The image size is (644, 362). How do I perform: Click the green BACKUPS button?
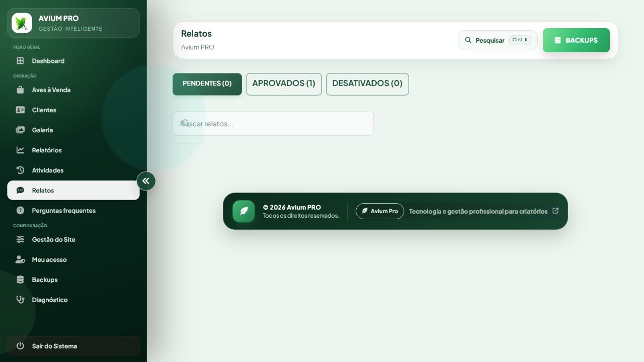click(576, 40)
